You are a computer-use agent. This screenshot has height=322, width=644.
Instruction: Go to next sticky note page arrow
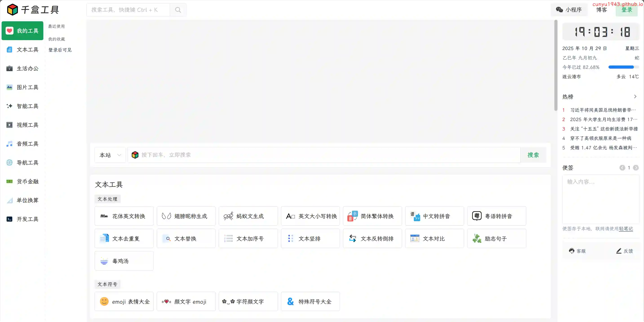coord(636,168)
